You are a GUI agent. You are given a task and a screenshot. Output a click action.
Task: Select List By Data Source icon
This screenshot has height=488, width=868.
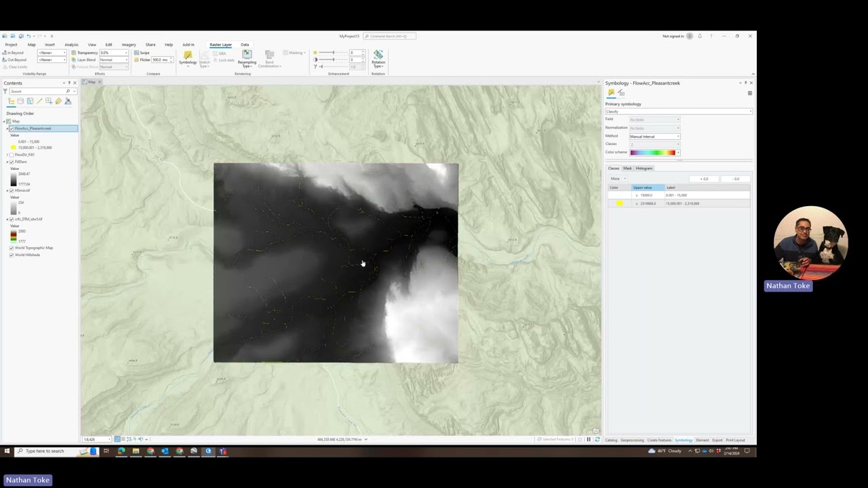(x=20, y=101)
